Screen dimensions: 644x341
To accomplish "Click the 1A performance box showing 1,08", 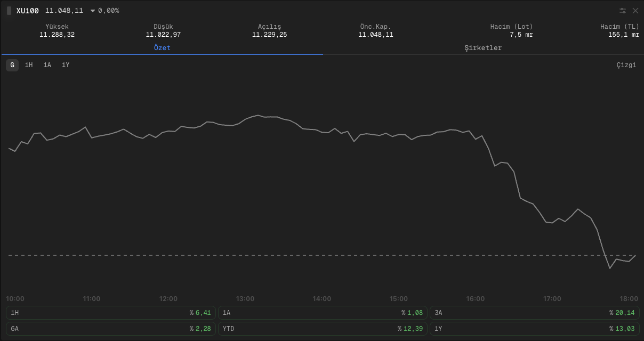I will pos(323,313).
